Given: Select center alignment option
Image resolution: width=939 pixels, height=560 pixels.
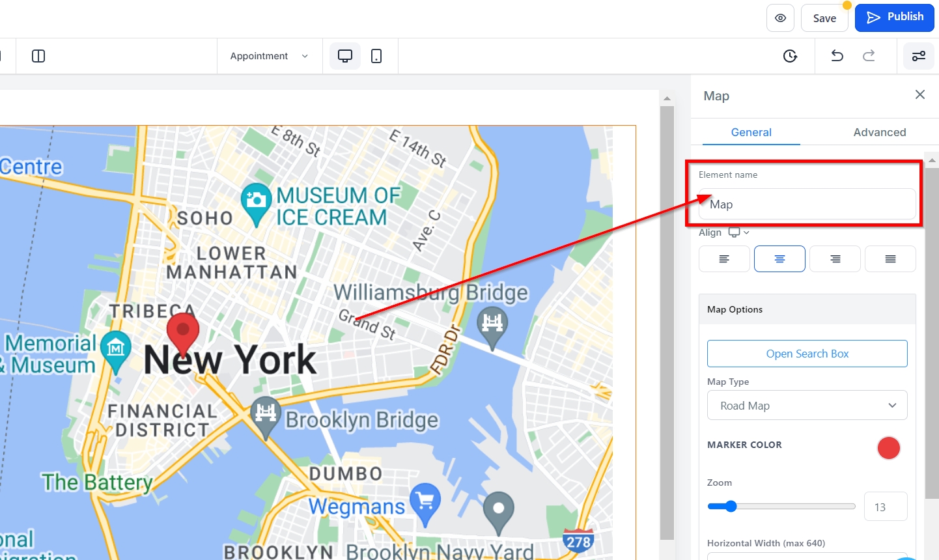Looking at the screenshot, I should 779,259.
